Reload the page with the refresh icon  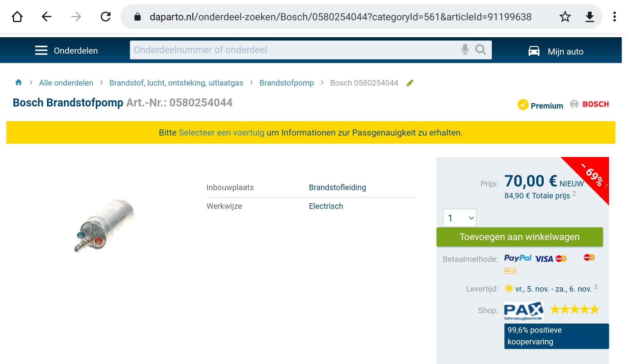106,17
